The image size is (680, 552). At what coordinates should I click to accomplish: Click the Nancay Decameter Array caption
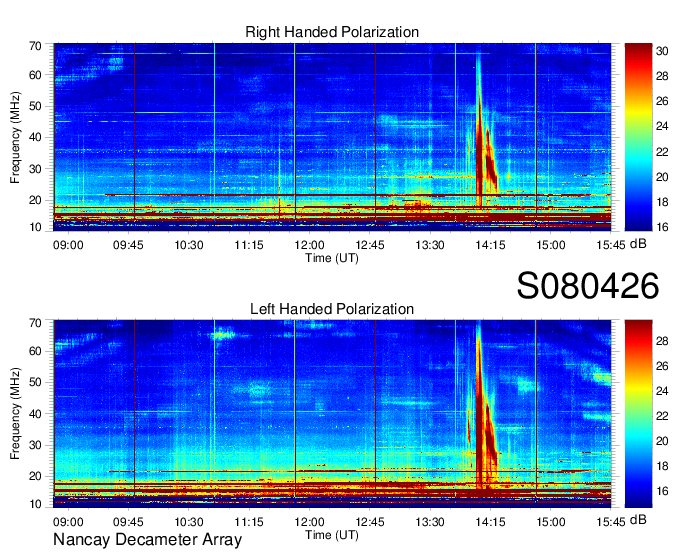pos(147,539)
